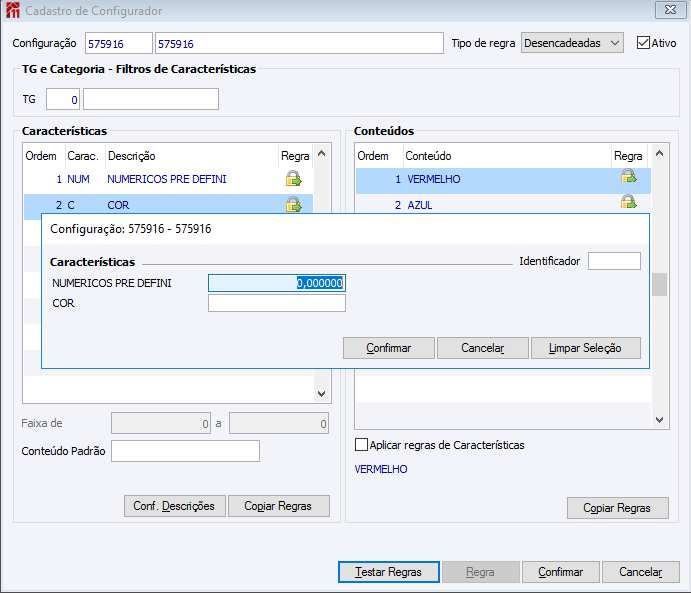Click the Configuração description field
The width and height of the screenshot is (691, 593).
[299, 43]
